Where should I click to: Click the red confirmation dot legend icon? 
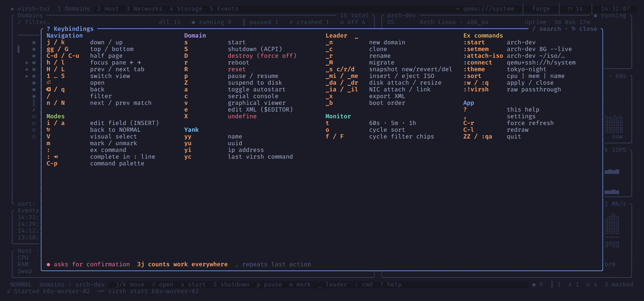tap(49, 265)
